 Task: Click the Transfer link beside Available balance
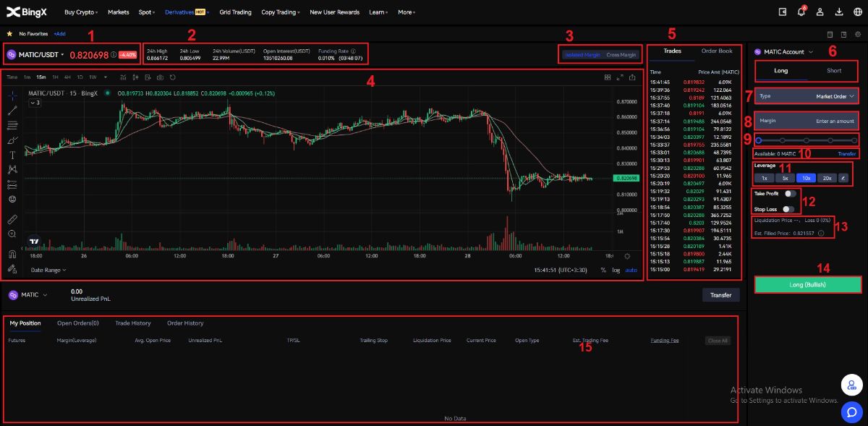[847, 154]
